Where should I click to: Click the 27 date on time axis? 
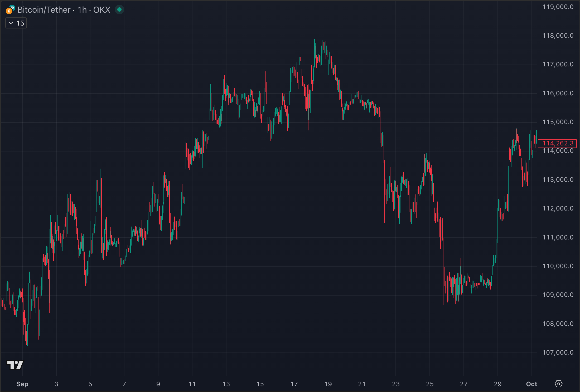tap(464, 384)
